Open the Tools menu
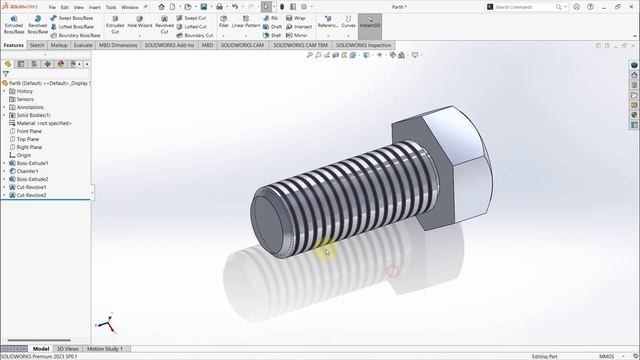640x360 pixels. click(111, 7)
